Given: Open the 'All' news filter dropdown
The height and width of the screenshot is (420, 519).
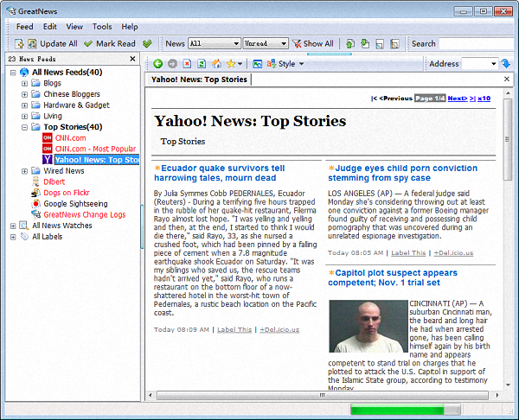Looking at the screenshot, I should (x=214, y=43).
